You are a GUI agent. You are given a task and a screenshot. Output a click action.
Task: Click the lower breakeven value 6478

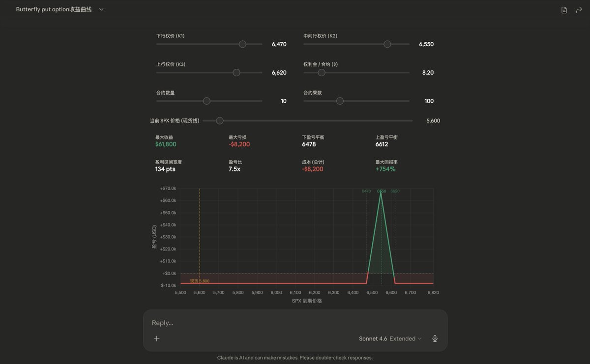tap(309, 144)
